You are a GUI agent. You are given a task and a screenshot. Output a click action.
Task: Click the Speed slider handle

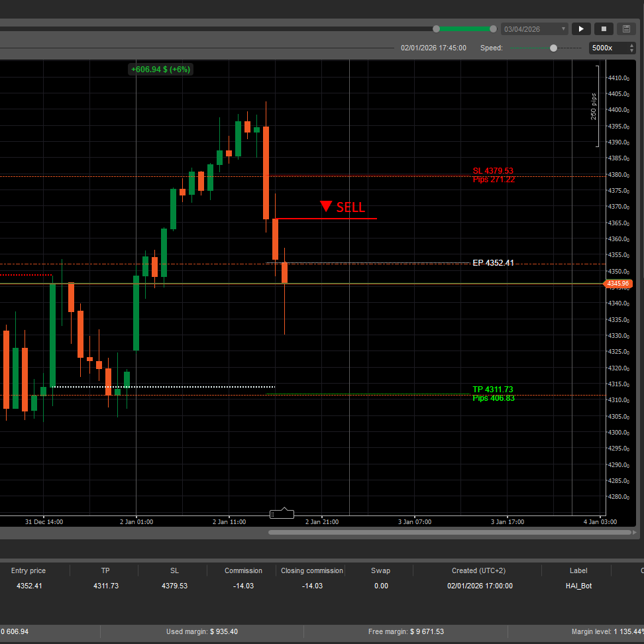pyautogui.click(x=553, y=48)
